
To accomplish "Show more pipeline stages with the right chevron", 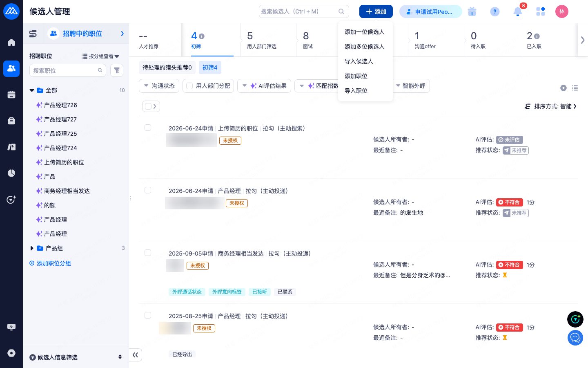I will pyautogui.click(x=583, y=40).
